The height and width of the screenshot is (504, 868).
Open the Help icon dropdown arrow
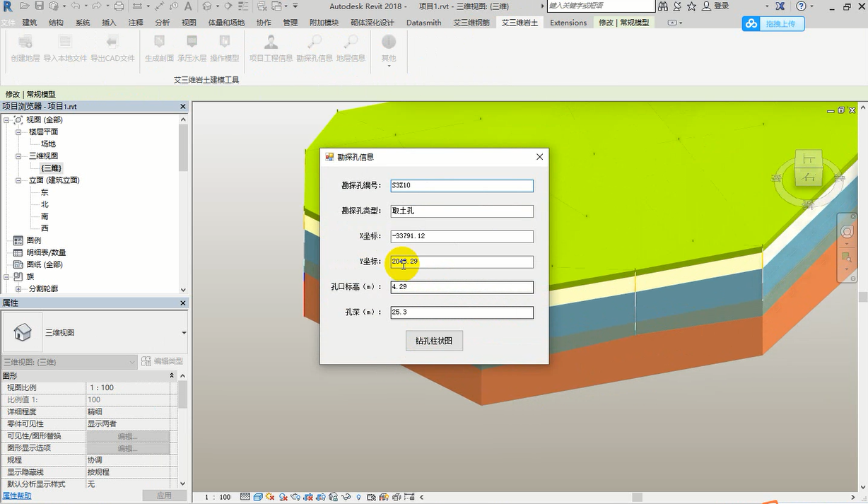pyautogui.click(x=813, y=6)
